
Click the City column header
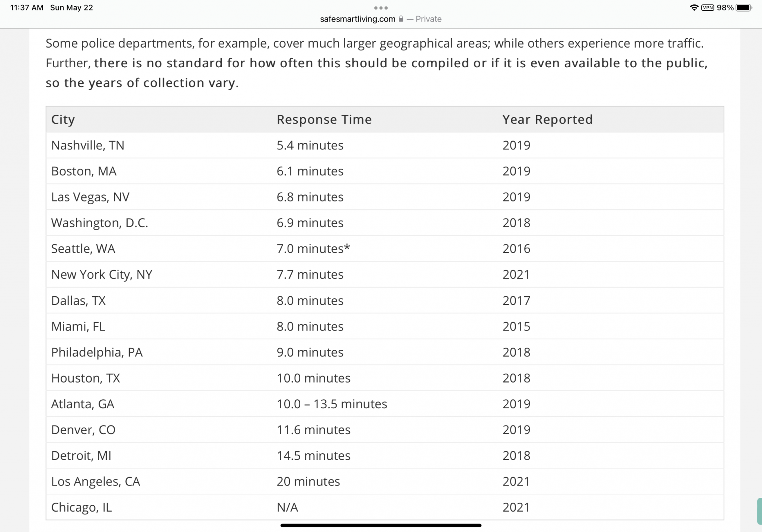[x=63, y=120]
